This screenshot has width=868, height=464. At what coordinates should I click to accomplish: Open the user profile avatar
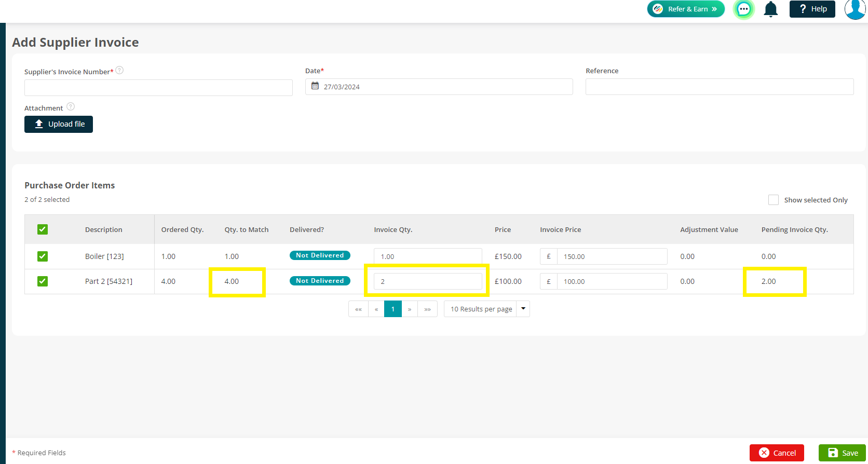click(x=855, y=9)
